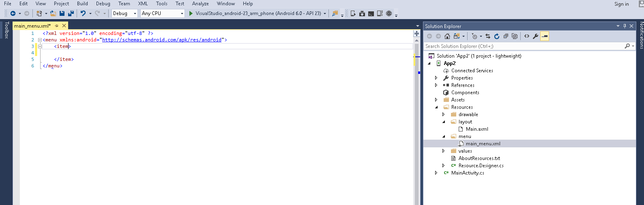Pin the Solution Explorer panel
Viewport: 644px width, 205px height.
tap(625, 26)
